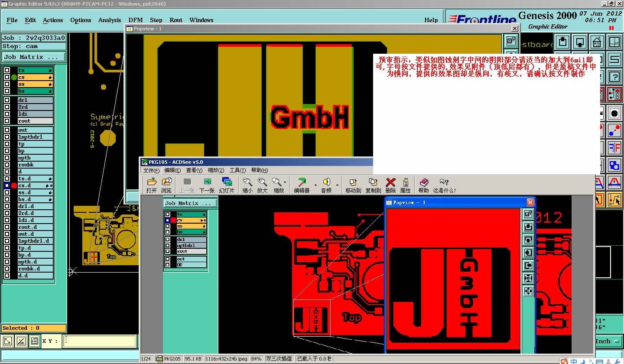Open the Rout menu
The width and height of the screenshot is (624, 364).
click(x=176, y=20)
